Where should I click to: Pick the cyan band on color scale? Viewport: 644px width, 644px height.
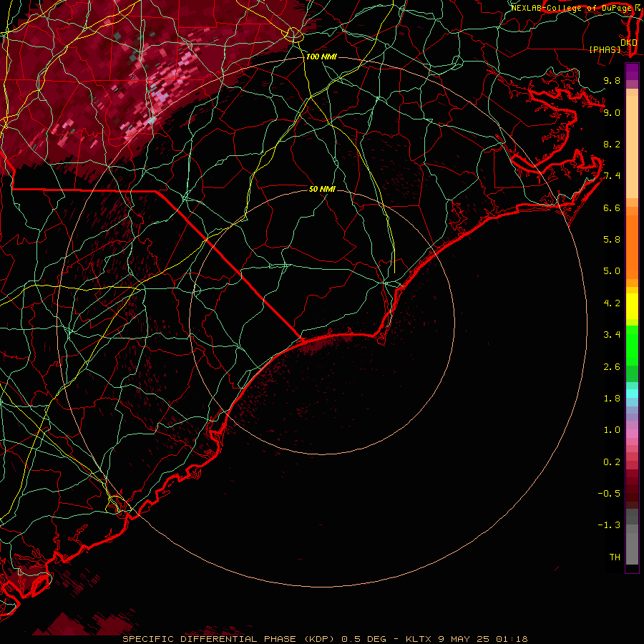tap(632, 394)
